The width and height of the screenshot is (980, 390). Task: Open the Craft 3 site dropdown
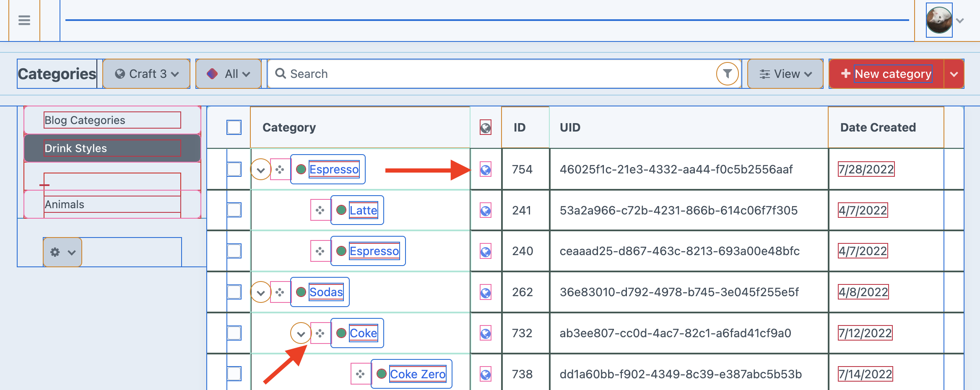click(x=146, y=74)
